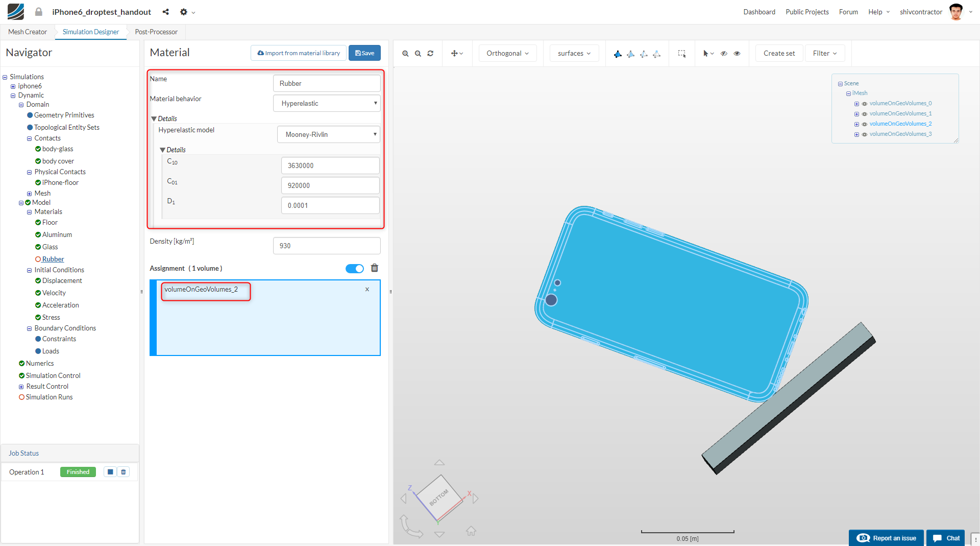Expand the Result Control node
The width and height of the screenshot is (980, 546).
pos(21,387)
